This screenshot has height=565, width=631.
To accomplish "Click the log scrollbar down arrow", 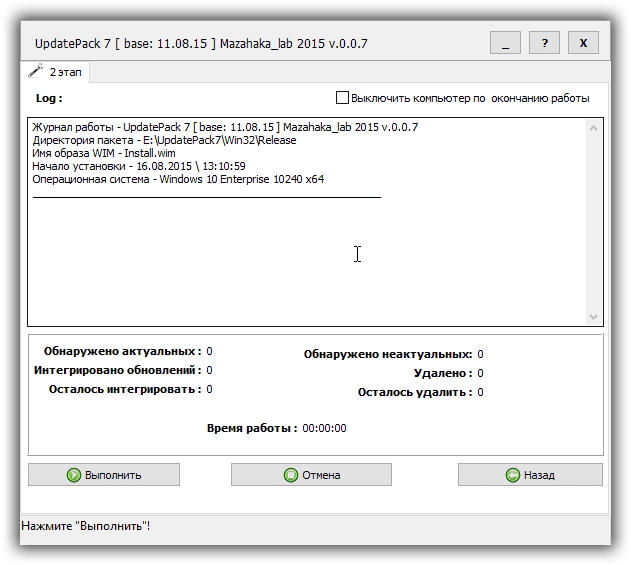I will click(593, 317).
